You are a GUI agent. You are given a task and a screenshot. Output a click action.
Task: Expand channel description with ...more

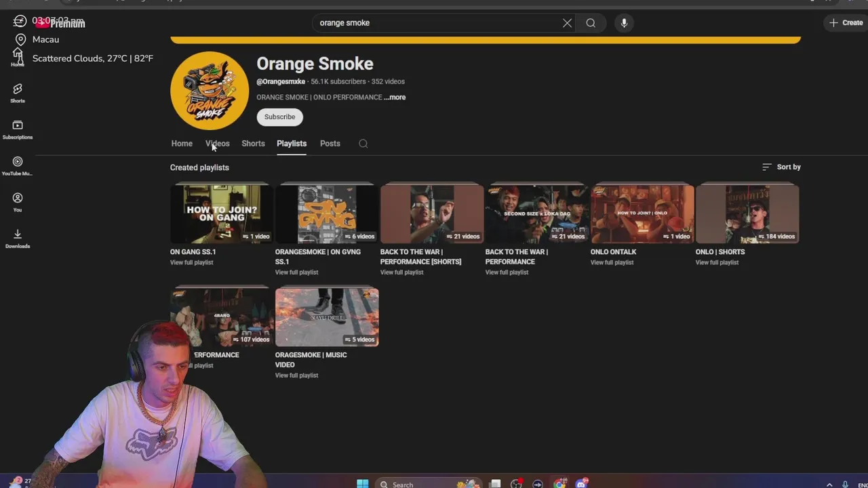coord(395,98)
